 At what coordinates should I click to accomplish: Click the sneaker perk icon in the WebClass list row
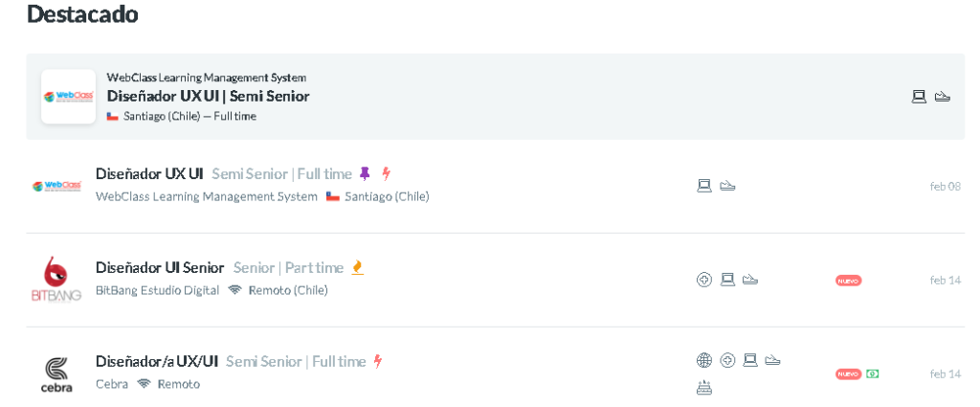(727, 186)
